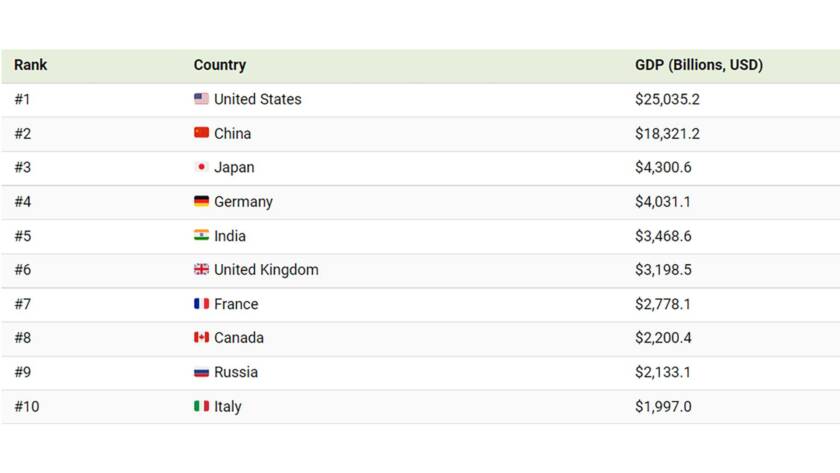Click the Germany country name

coord(243,201)
